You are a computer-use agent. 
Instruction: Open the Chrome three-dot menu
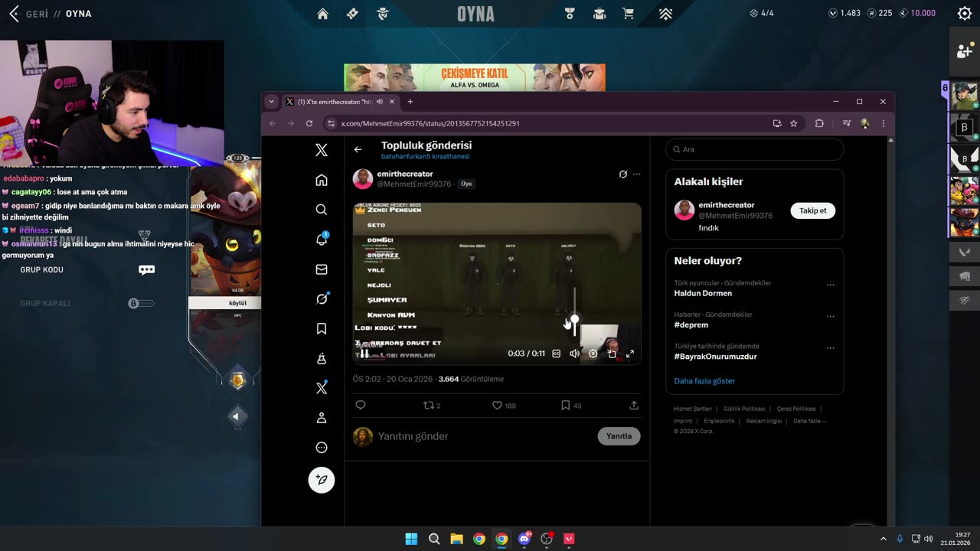click(x=883, y=123)
